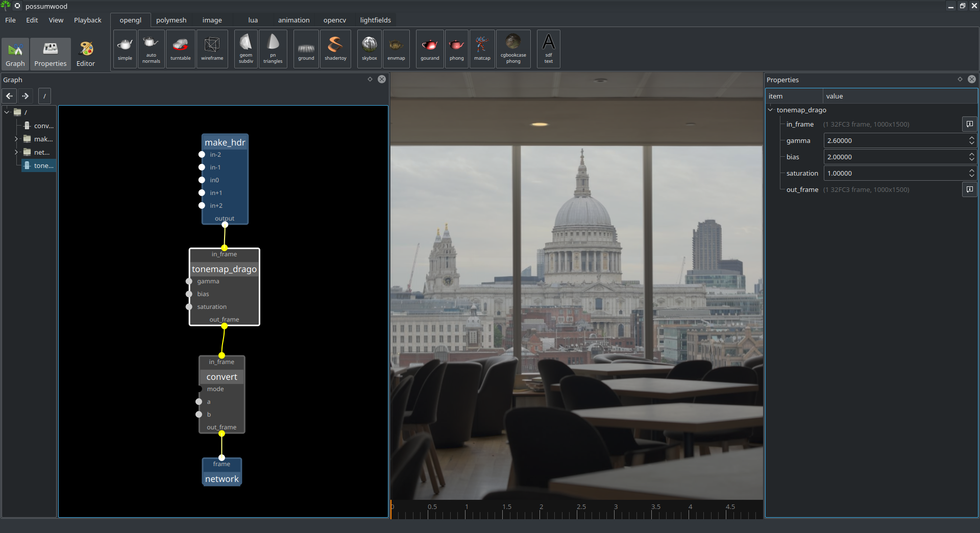
Task: Open the View menu
Action: 56,20
